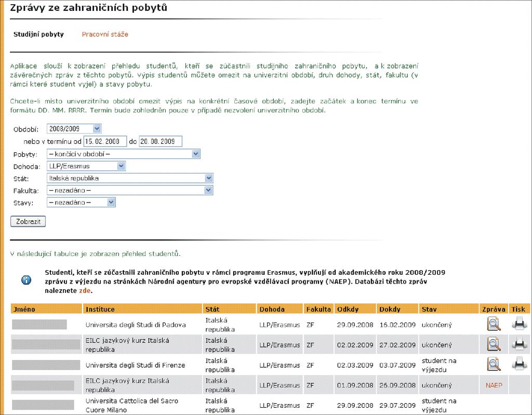Print the Universita degli Studi di Padova record
This screenshot has height=415, width=532.
[519, 324]
